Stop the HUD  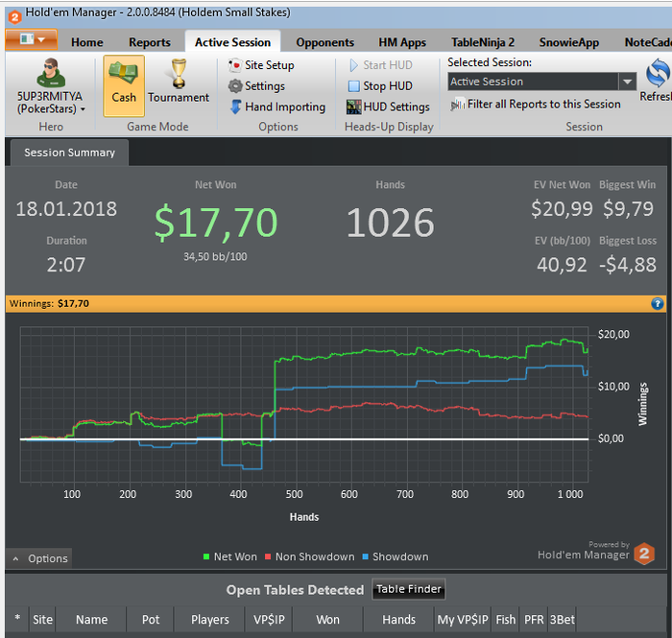click(379, 86)
